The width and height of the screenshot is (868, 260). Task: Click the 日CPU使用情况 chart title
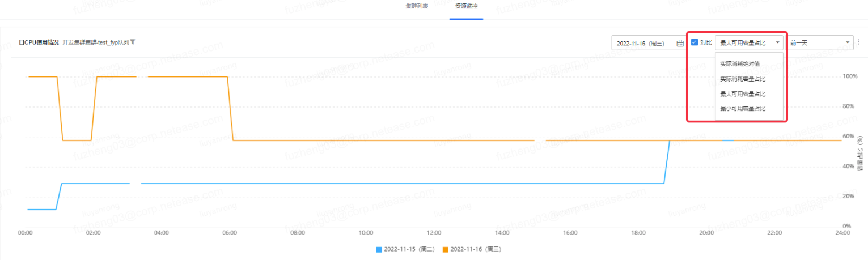(39, 42)
